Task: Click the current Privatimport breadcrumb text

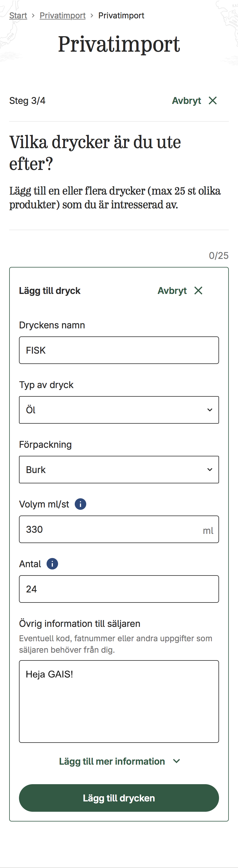Action: pyautogui.click(x=121, y=15)
